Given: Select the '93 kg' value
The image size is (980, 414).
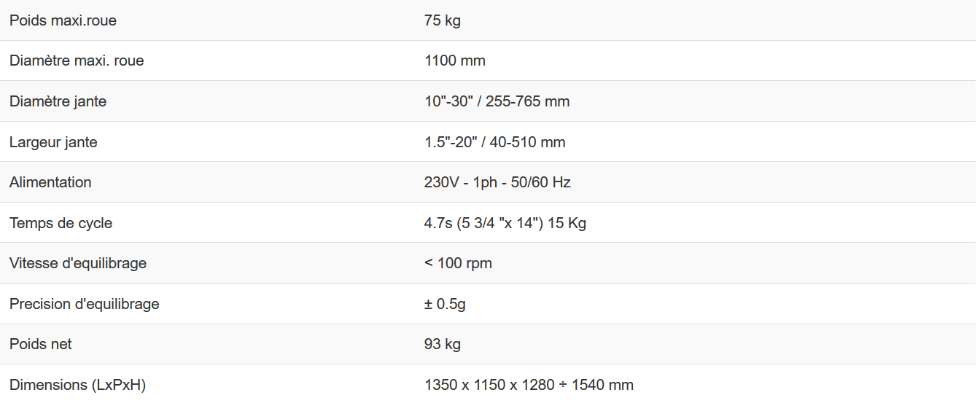Looking at the screenshot, I should [442, 344].
